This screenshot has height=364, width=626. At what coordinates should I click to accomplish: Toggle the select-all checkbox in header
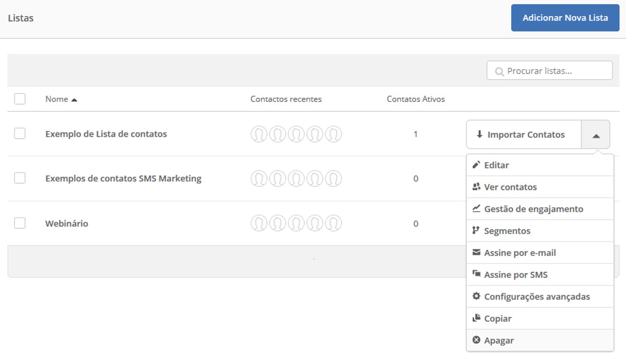[x=20, y=99]
